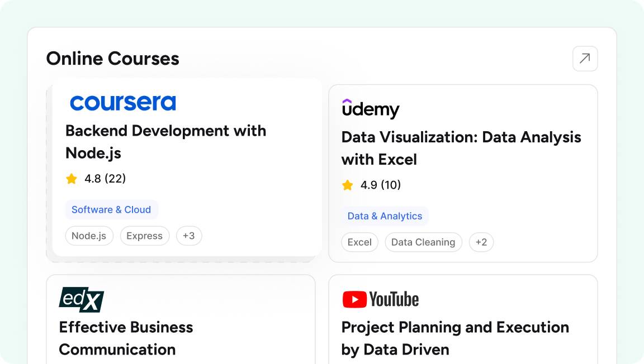Select the Software & Cloud category tag
This screenshot has height=364, width=644.
click(111, 210)
